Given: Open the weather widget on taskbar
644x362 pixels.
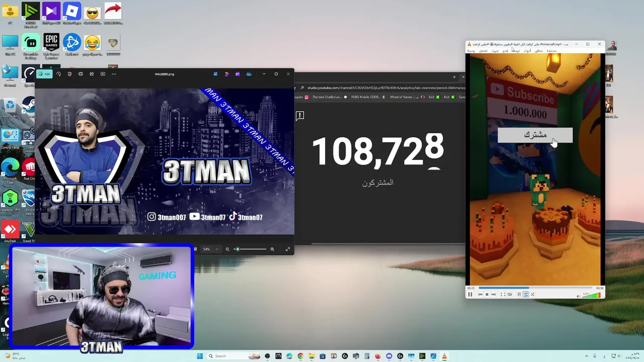Looking at the screenshot, I should click(x=14, y=356).
